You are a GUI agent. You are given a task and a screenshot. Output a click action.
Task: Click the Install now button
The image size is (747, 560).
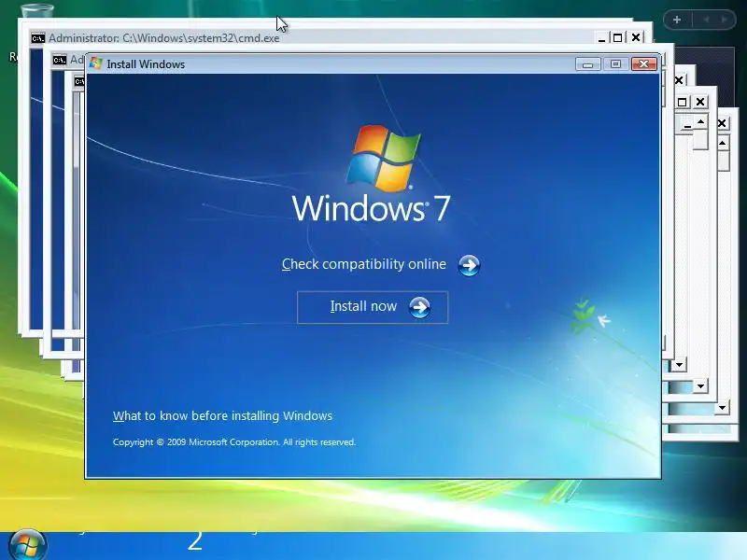(372, 307)
